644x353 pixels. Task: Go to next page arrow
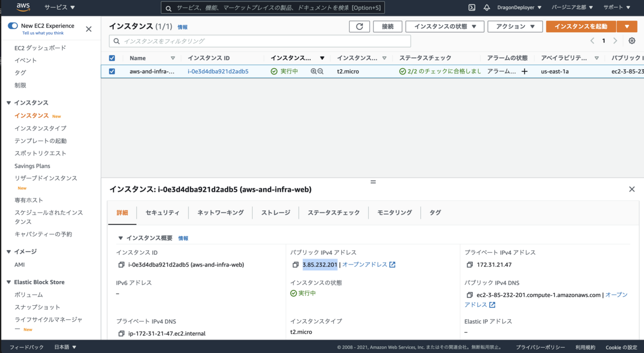point(615,41)
